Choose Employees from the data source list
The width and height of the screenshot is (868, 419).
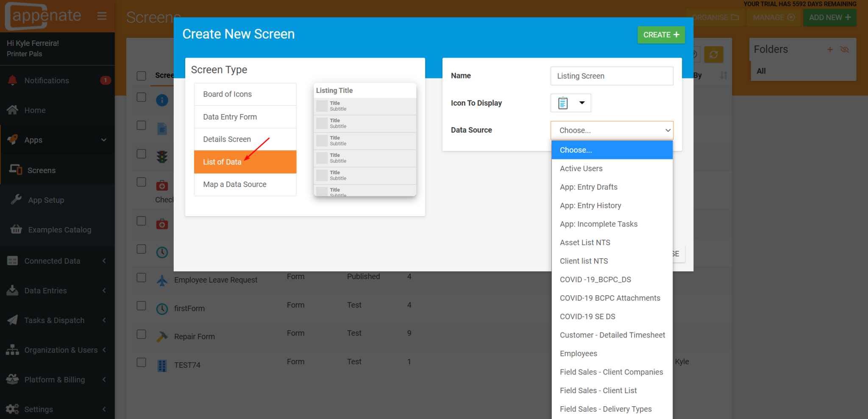coord(579,353)
